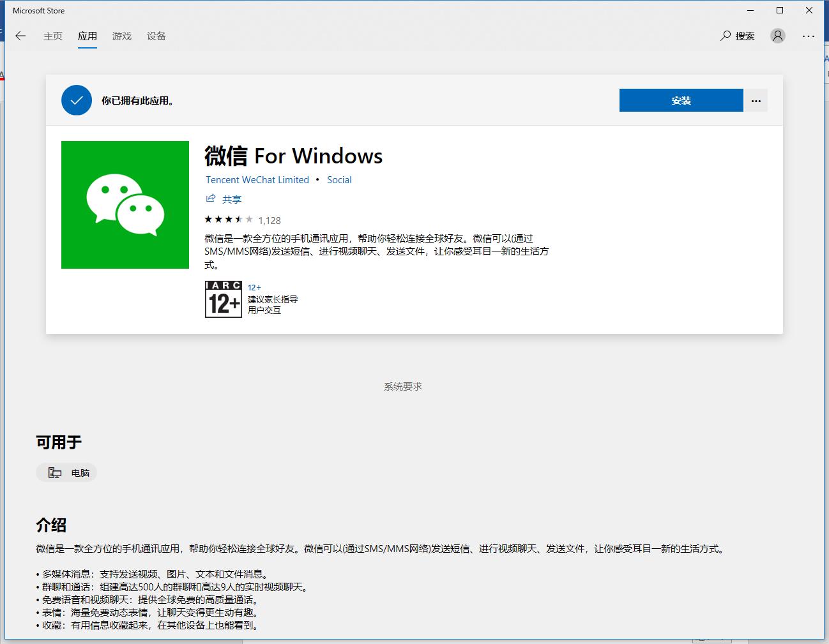Click the 安装 install button
This screenshot has height=644, width=829.
[x=681, y=100]
